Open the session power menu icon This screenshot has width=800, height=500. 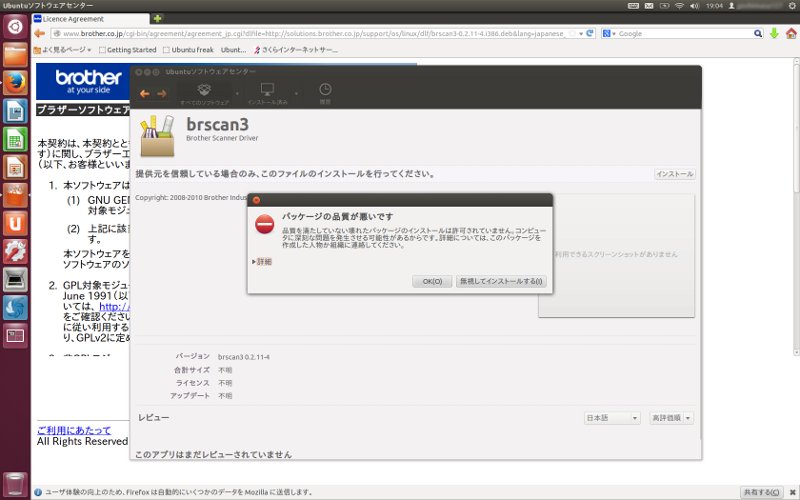click(792, 6)
